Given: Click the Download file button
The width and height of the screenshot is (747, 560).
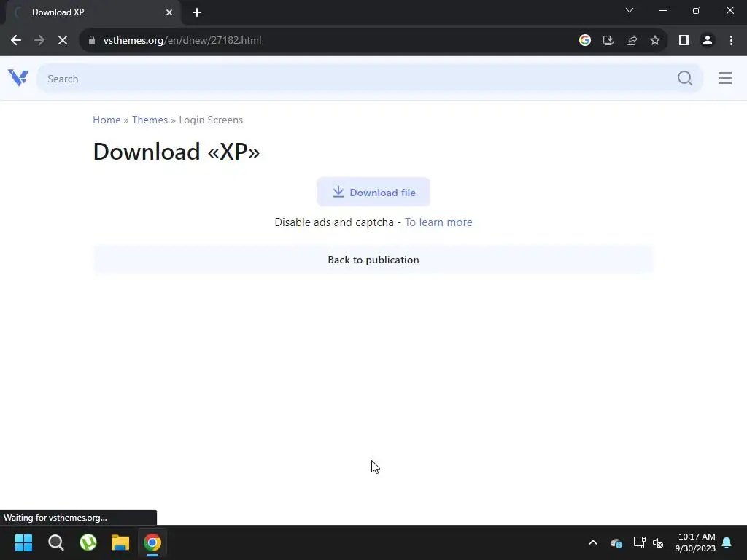Looking at the screenshot, I should coord(373,192).
